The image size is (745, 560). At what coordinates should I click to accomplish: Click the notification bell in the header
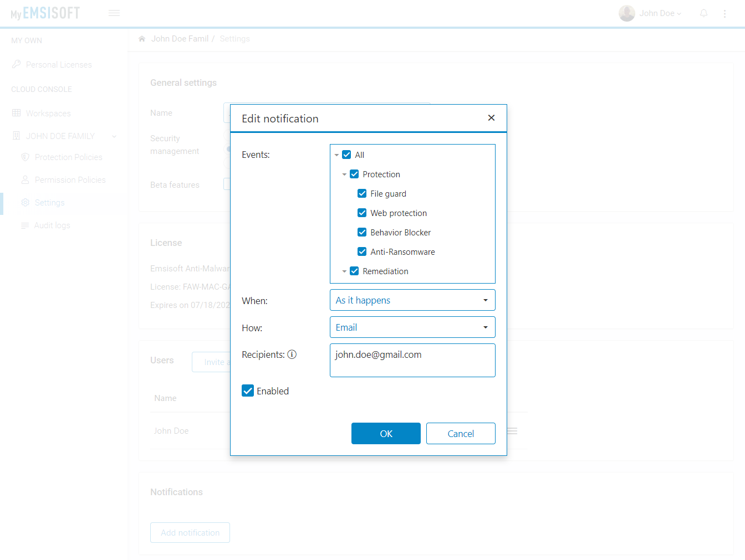(x=703, y=13)
